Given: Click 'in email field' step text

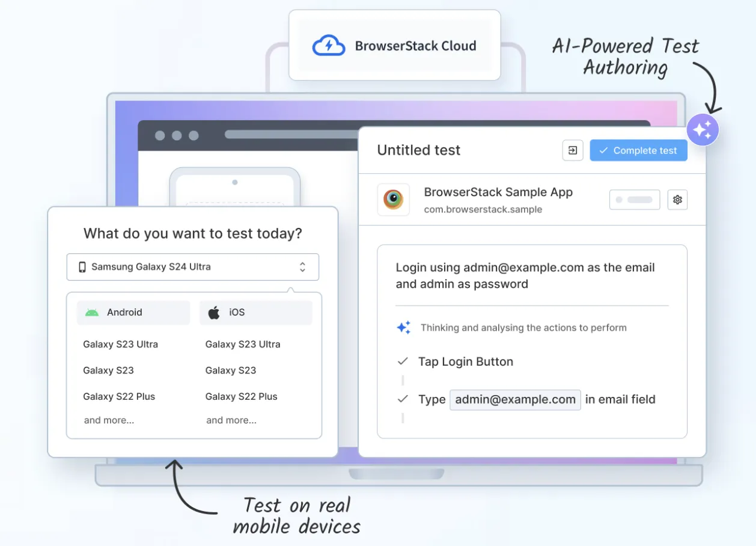Looking at the screenshot, I should (x=620, y=399).
